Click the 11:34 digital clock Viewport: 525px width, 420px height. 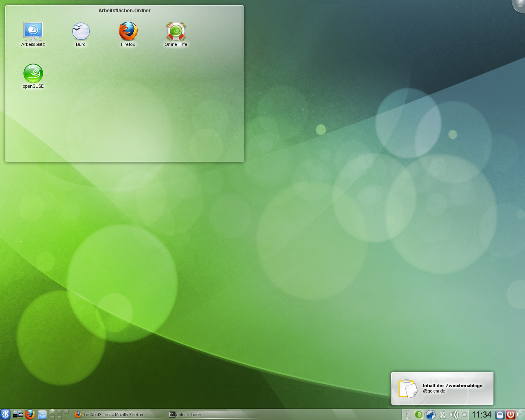tap(482, 415)
